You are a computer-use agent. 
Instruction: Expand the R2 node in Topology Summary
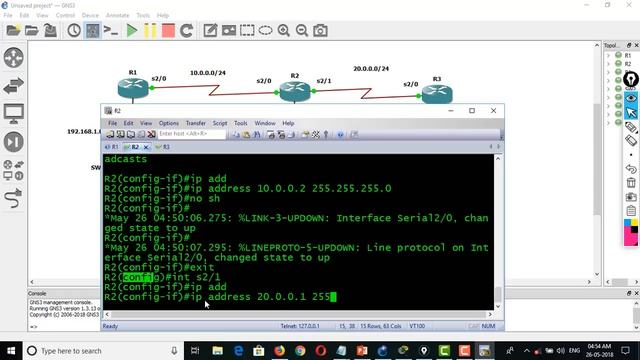pyautogui.click(x=608, y=64)
